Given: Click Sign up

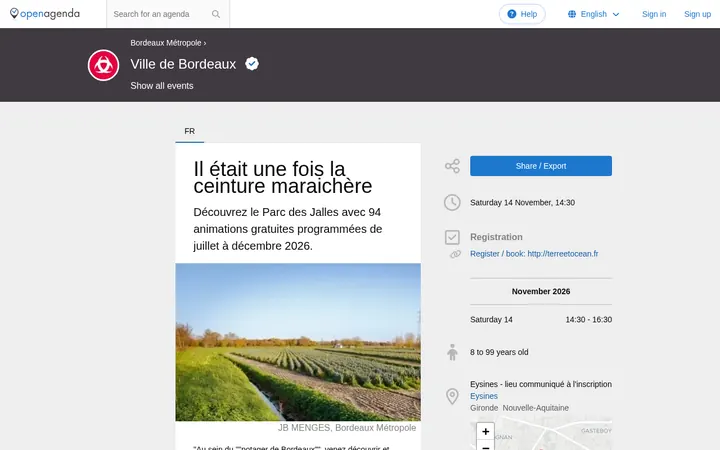Looking at the screenshot, I should pyautogui.click(x=697, y=14).
